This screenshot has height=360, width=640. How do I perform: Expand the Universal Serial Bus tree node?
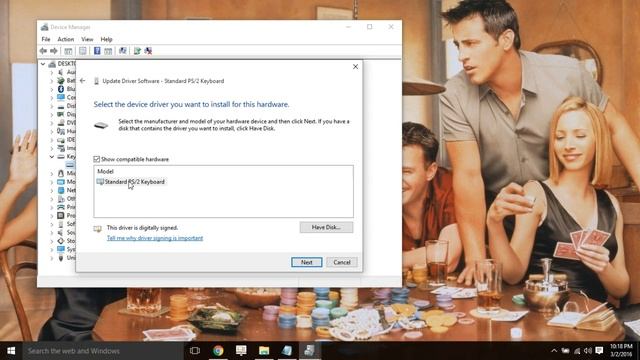pos(52,258)
